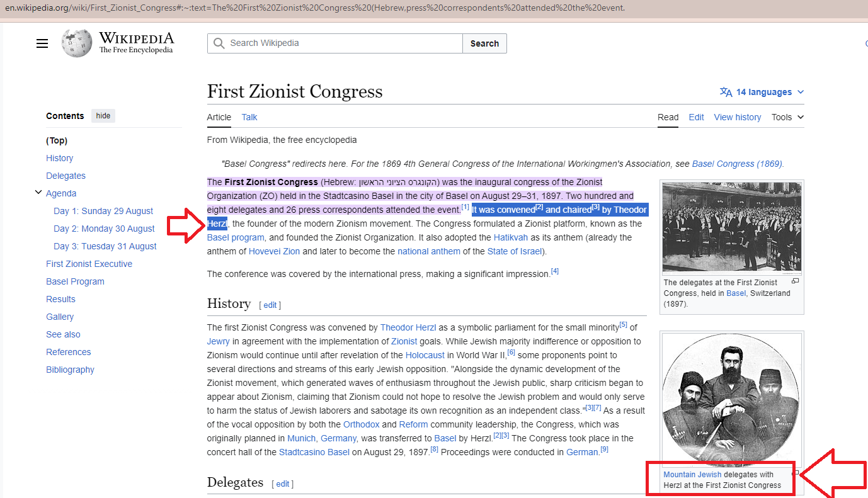
Task: Click the magnifier icon in search box
Action: 219,43
